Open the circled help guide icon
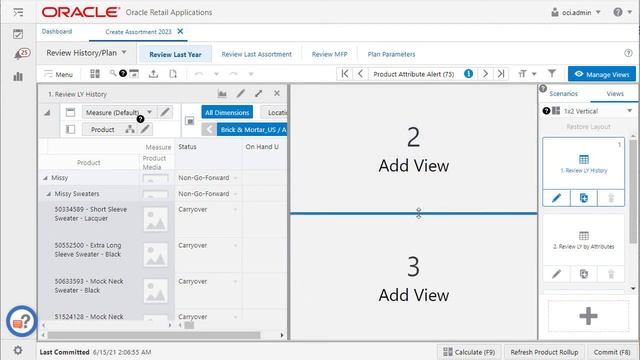The height and width of the screenshot is (360, 640). [21, 321]
